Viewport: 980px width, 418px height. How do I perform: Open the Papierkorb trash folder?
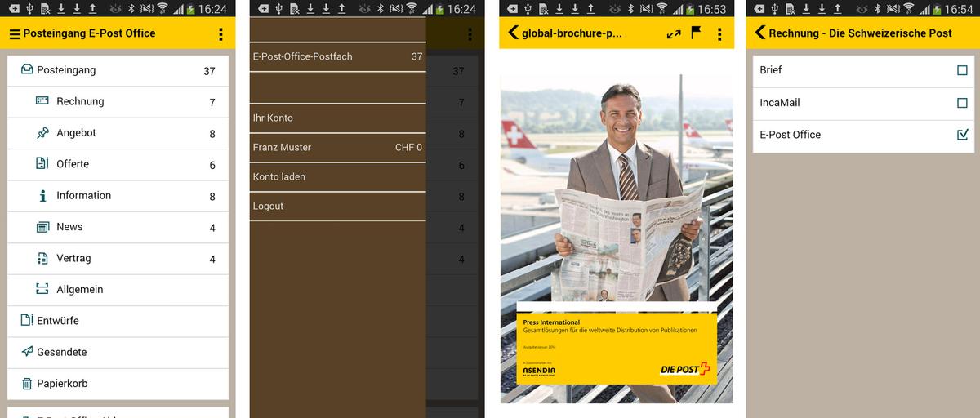118,384
